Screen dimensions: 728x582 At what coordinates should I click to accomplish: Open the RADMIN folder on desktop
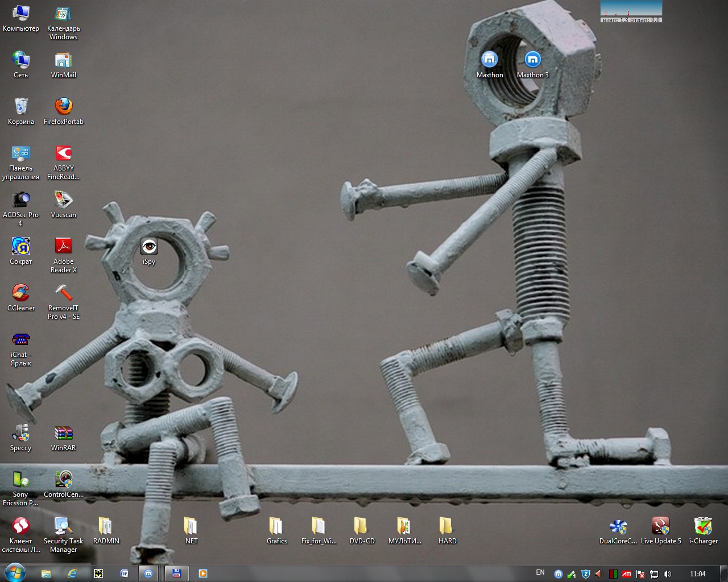[106, 526]
